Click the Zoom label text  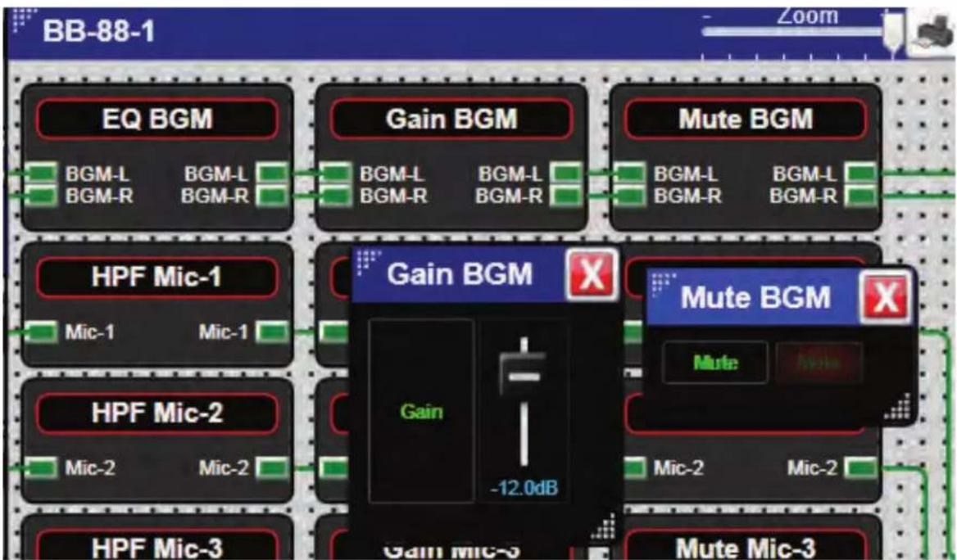808,16
